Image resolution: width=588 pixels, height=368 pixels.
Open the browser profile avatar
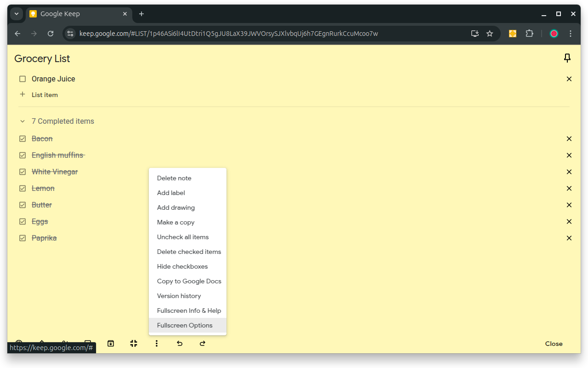(554, 33)
